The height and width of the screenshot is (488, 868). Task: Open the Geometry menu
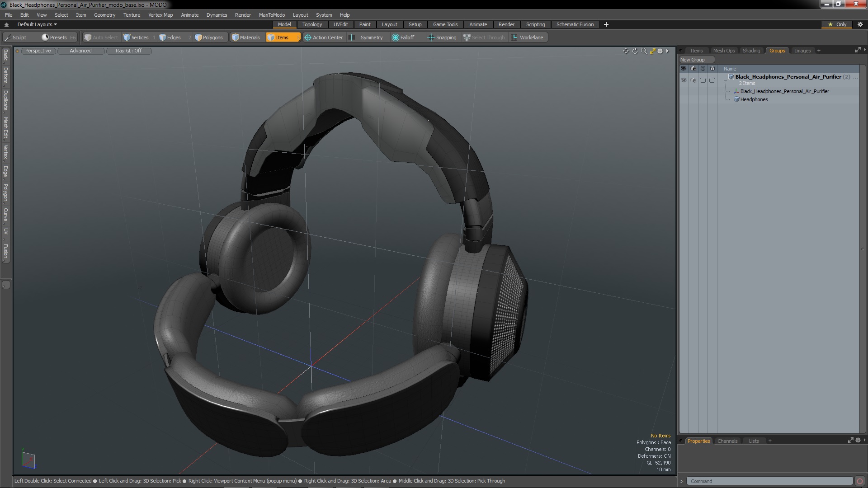(104, 15)
